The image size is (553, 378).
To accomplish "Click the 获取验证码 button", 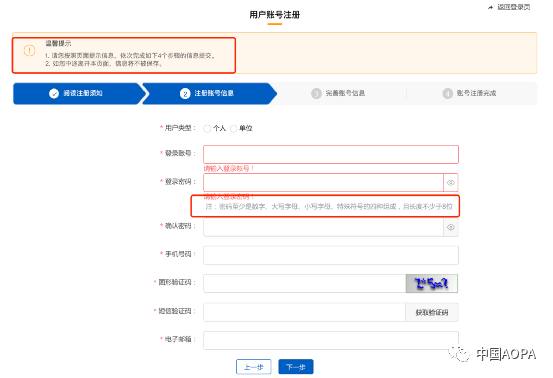I will point(432,312).
